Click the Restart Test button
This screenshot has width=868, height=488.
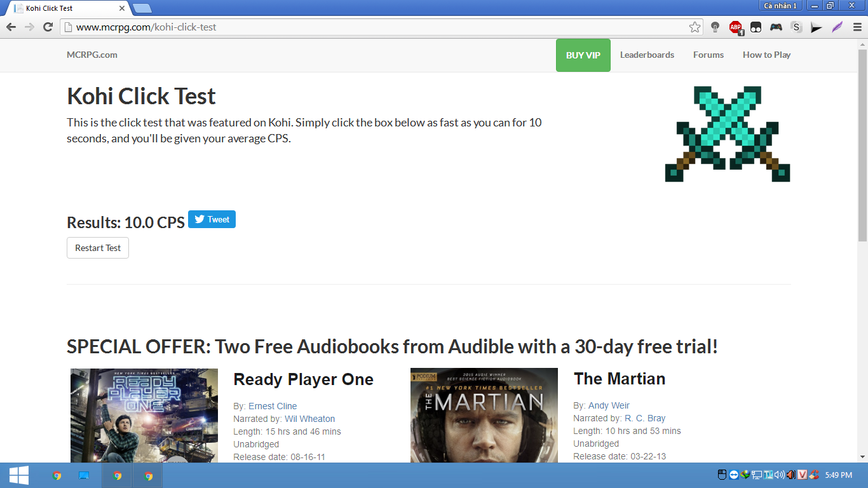pos(98,248)
